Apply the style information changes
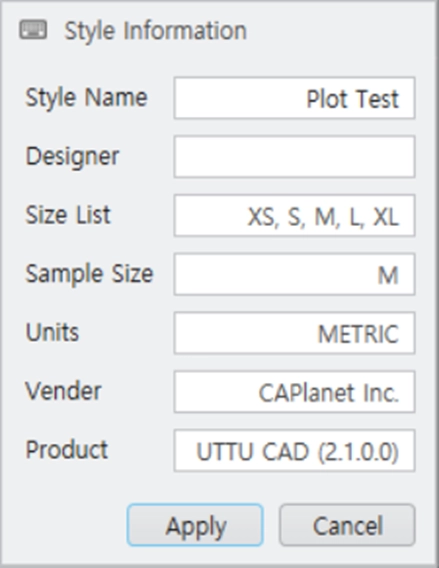 [x=195, y=525]
